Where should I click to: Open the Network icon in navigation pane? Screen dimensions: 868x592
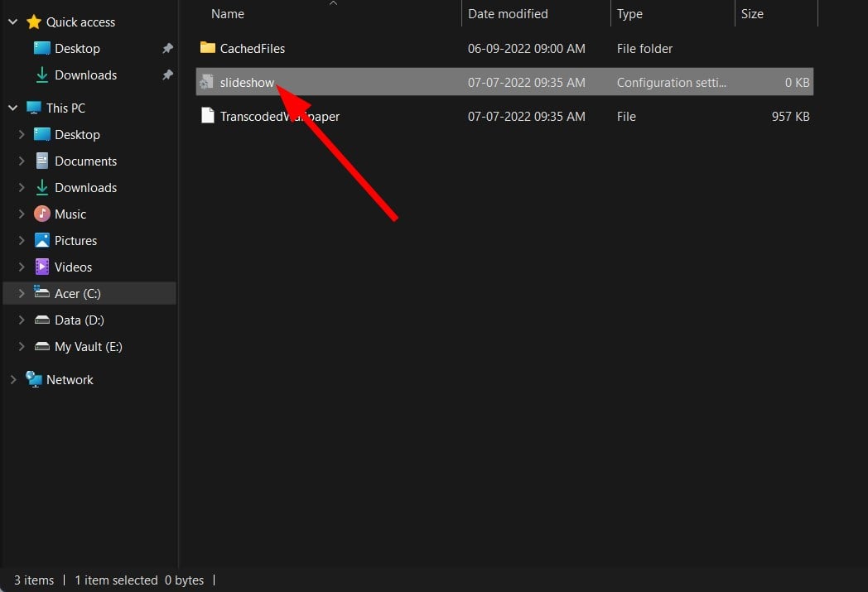34,379
